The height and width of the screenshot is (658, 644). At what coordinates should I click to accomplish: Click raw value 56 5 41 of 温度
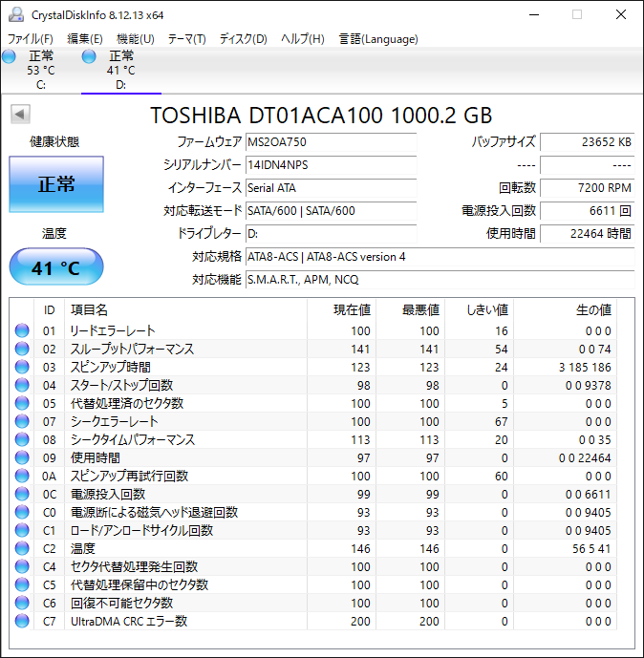click(591, 549)
